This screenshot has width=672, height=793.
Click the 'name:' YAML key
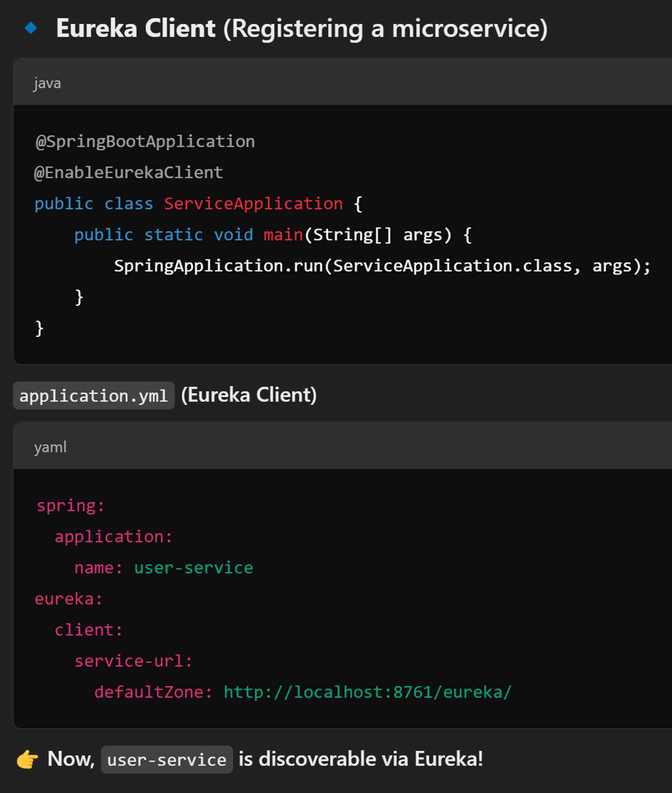[99, 568]
